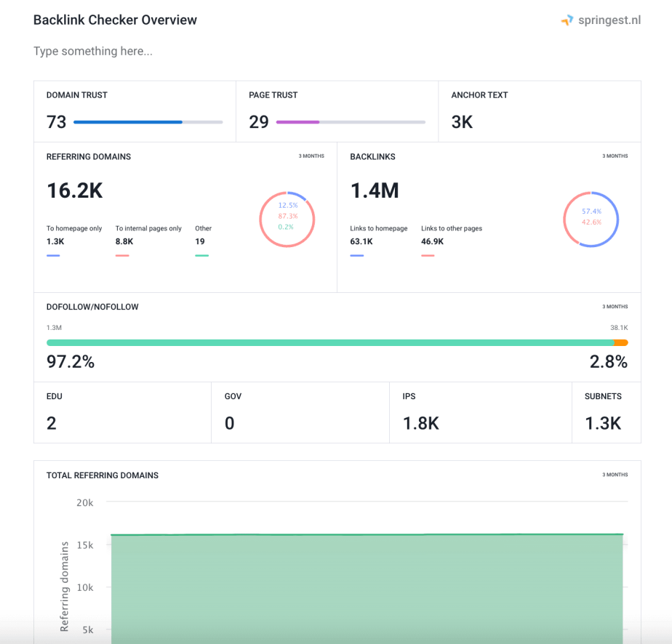Click the blue 'Links to homepage' legend marker
The image size is (672, 644).
point(356,254)
